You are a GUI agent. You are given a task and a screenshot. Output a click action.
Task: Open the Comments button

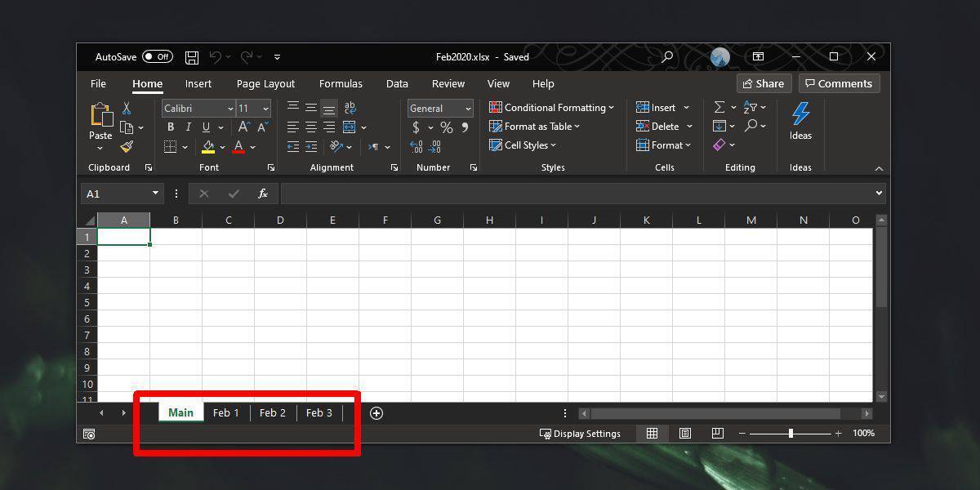pos(836,83)
